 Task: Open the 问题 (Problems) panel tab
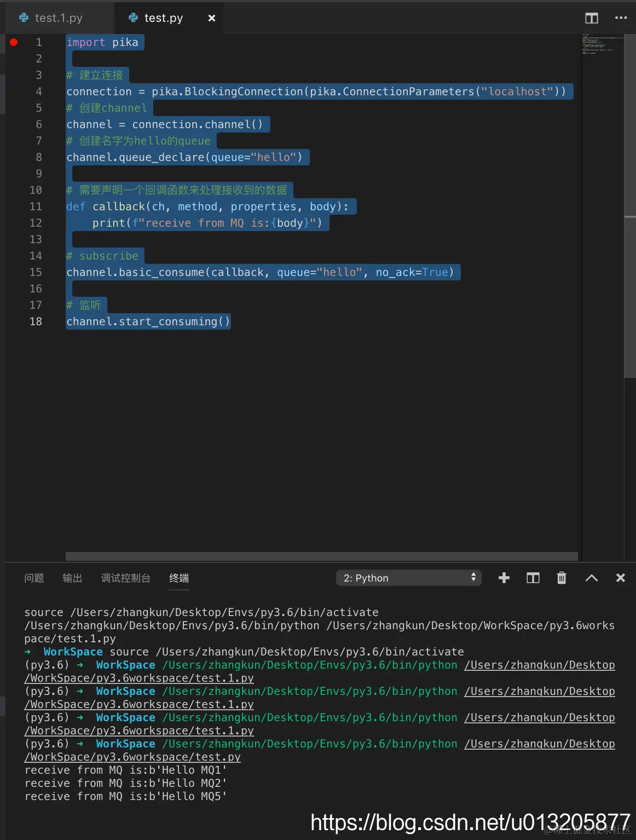click(34, 578)
